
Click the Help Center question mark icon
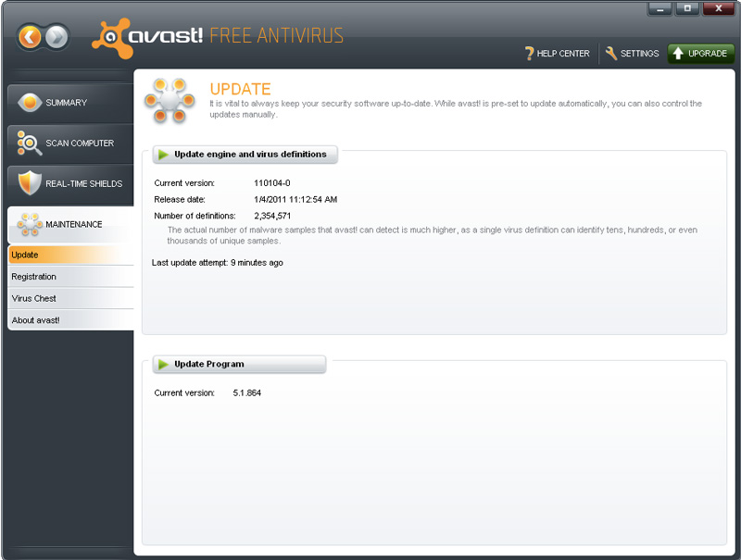coord(529,54)
